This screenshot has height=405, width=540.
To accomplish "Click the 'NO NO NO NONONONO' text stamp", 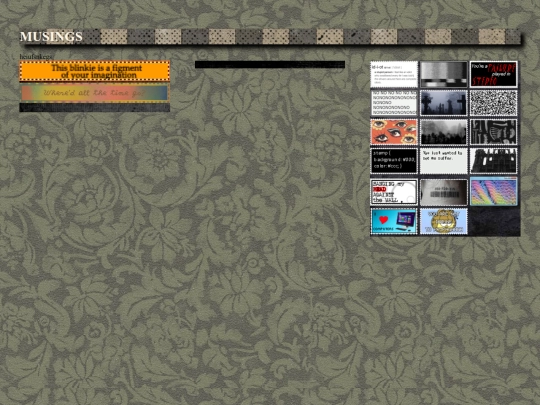I will (x=394, y=103).
